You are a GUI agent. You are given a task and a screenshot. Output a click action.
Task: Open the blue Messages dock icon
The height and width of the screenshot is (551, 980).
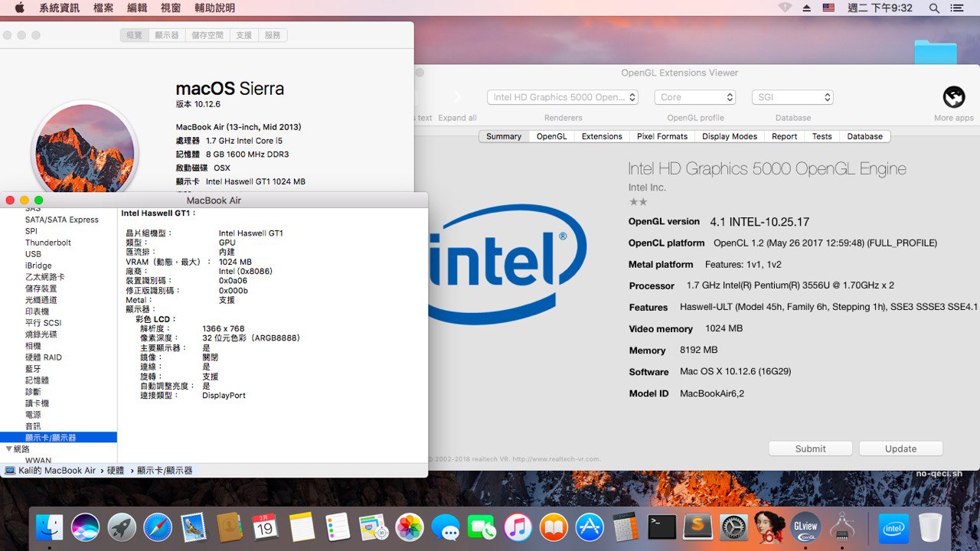click(446, 527)
